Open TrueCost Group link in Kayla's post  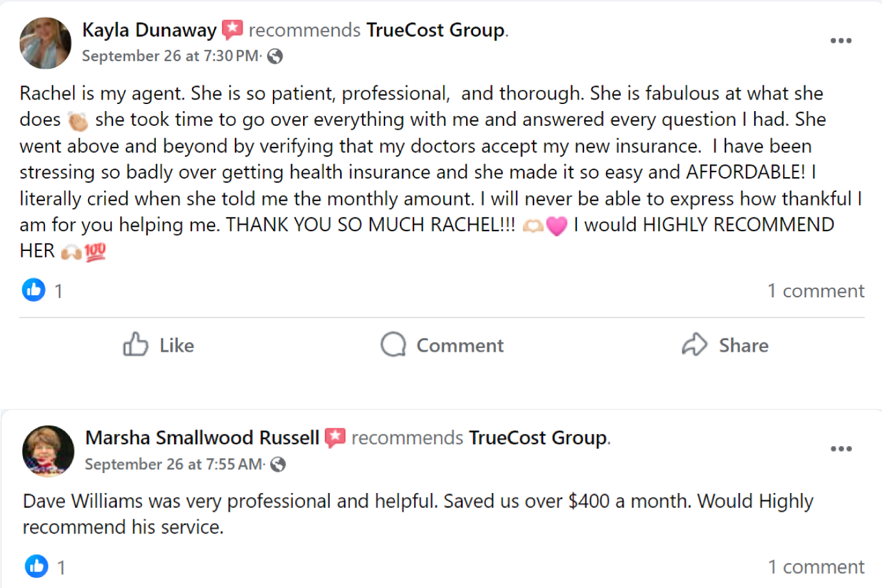coord(435,30)
